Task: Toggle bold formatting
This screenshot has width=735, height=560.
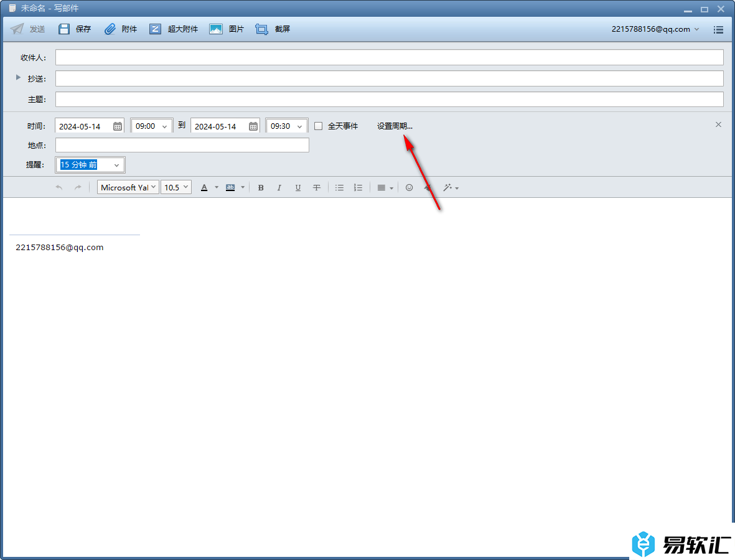Action: 261,187
